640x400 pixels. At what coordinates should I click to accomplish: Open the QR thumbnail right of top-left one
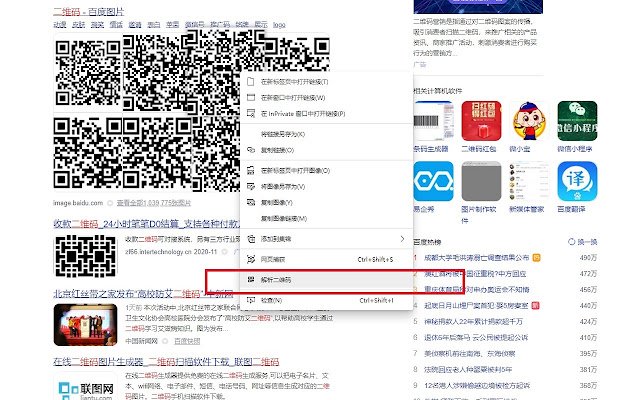156,73
